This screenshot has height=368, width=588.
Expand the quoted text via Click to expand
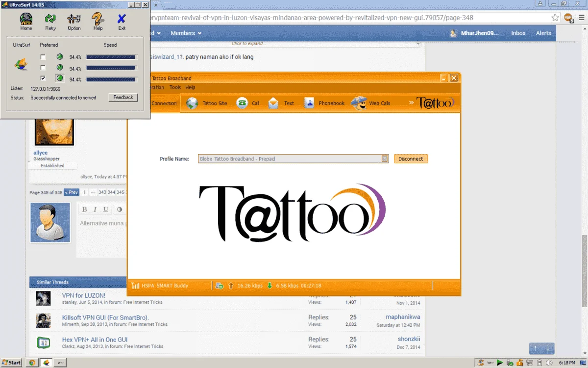249,43
